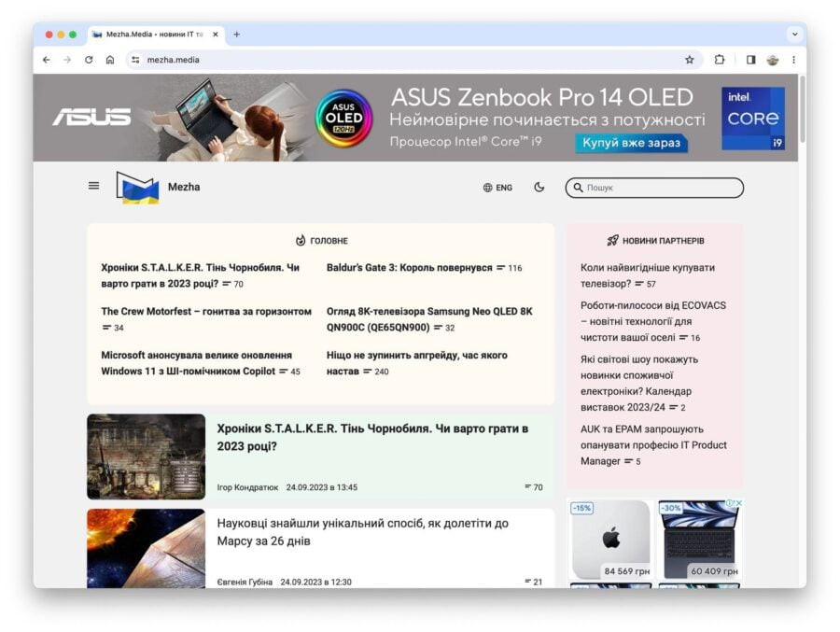Image resolution: width=840 pixels, height=632 pixels.
Task: Click the Купуй вже зараз banner button
Action: [x=632, y=143]
